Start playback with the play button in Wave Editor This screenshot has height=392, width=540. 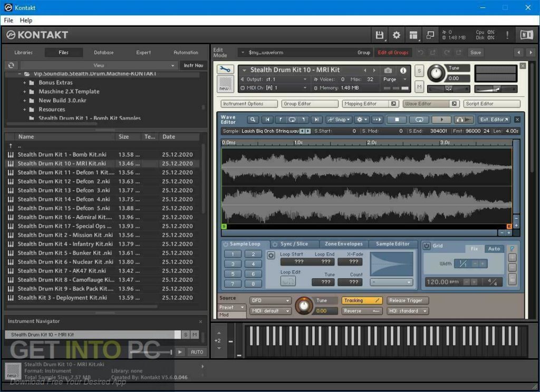pos(442,120)
